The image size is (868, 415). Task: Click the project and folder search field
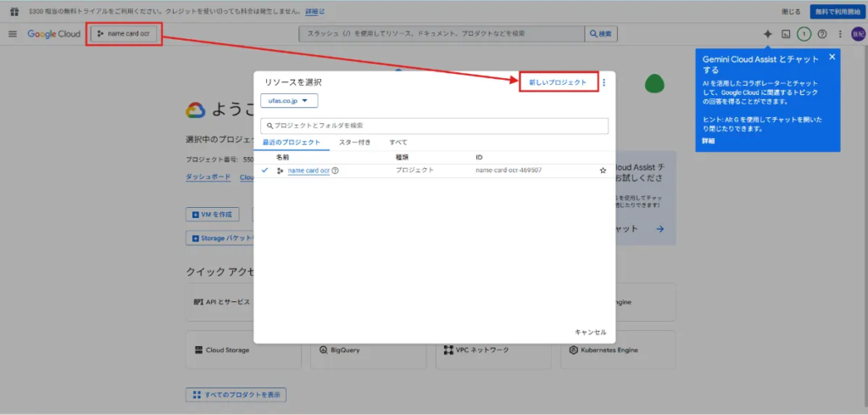[x=435, y=126]
